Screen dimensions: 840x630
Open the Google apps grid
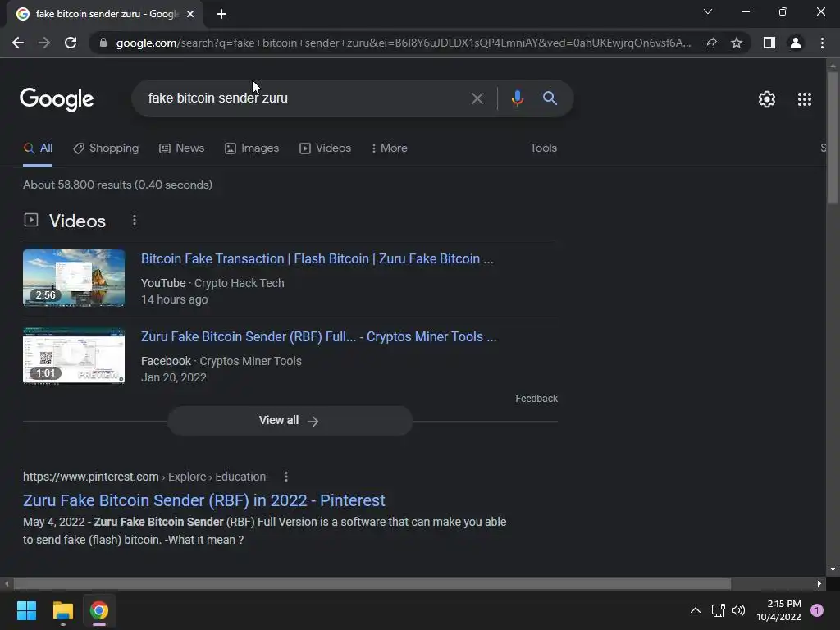point(804,99)
